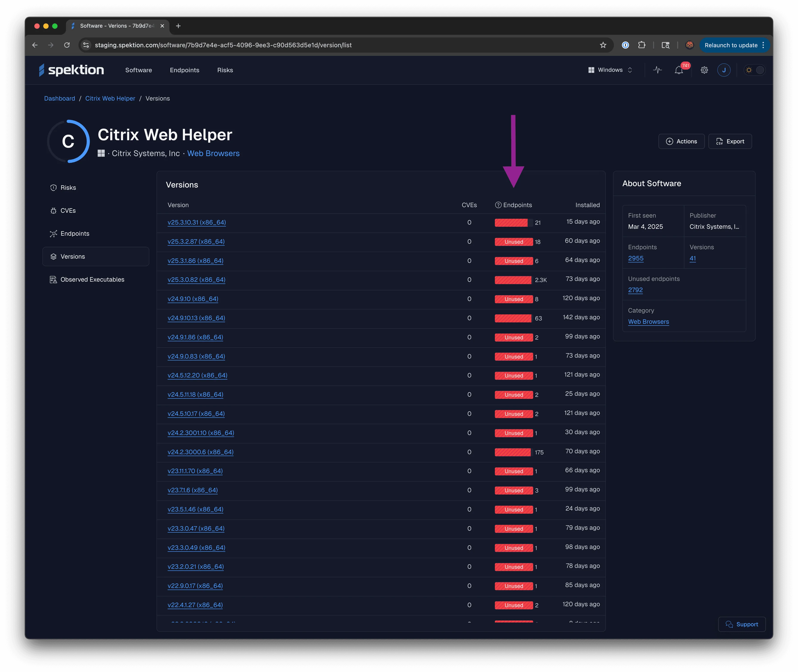The height and width of the screenshot is (672, 798).
Task: Open the Actions button
Action: click(x=681, y=141)
